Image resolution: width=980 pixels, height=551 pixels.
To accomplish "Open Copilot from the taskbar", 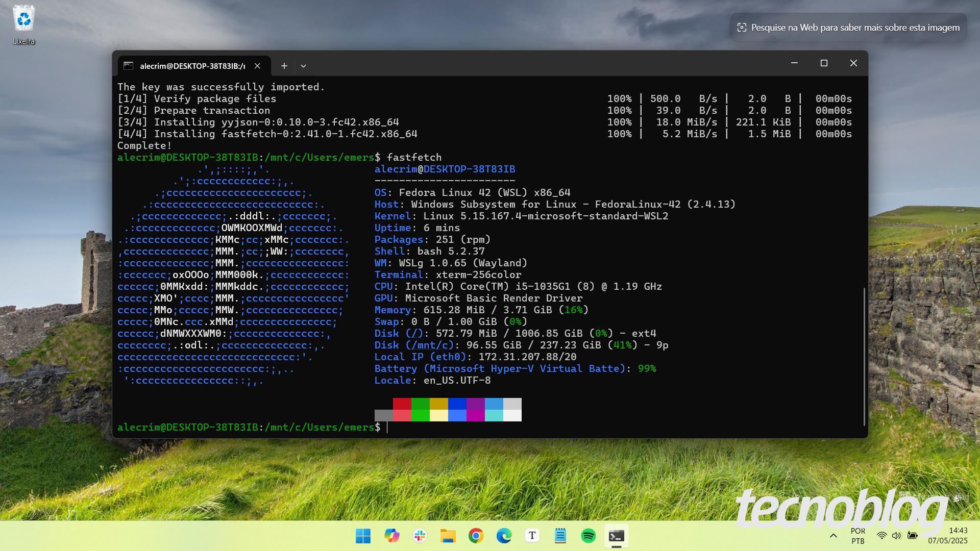I will [x=391, y=536].
